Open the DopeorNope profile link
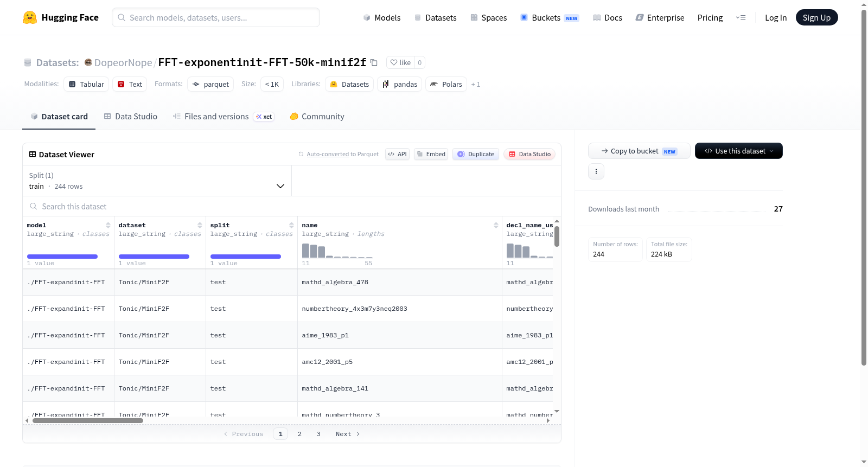 tap(123, 62)
